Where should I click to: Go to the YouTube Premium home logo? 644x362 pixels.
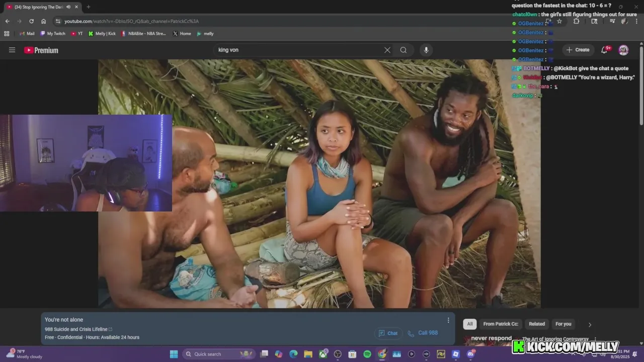coord(41,50)
